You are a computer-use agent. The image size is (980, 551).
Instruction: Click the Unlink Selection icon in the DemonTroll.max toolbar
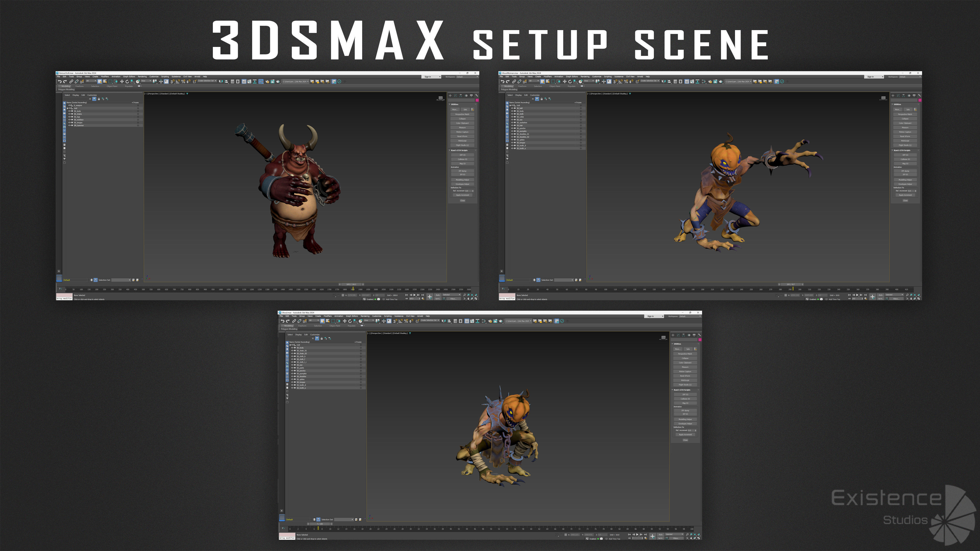click(x=77, y=81)
